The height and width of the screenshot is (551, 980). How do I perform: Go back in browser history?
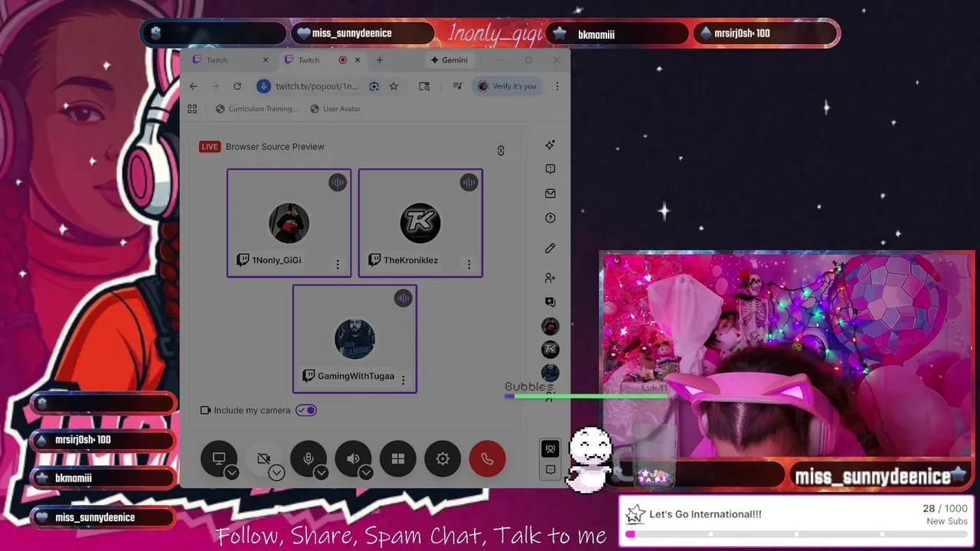click(x=194, y=86)
